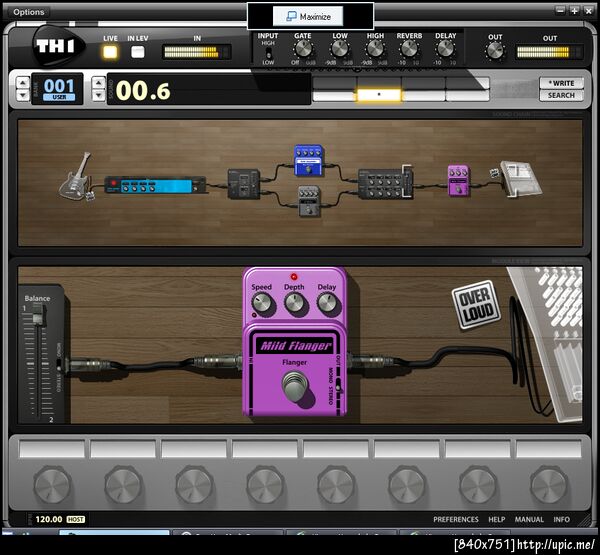Click the 120.00 BPM value

click(49, 519)
